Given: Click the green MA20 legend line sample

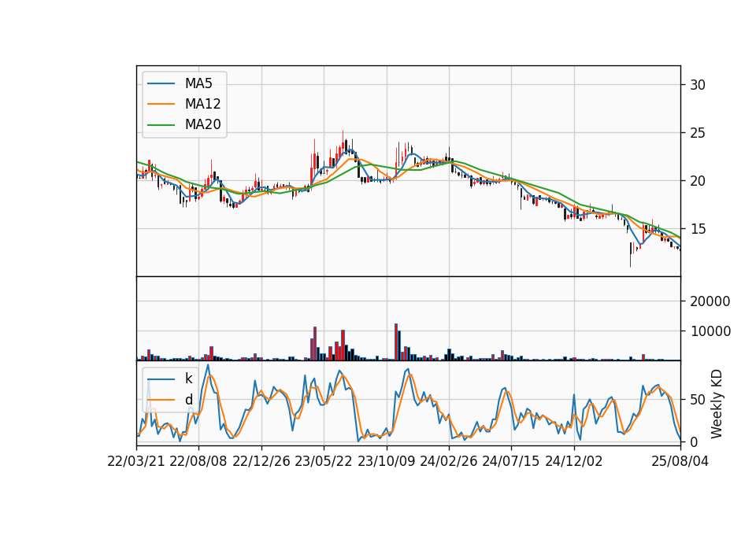Looking at the screenshot, I should coord(161,124).
